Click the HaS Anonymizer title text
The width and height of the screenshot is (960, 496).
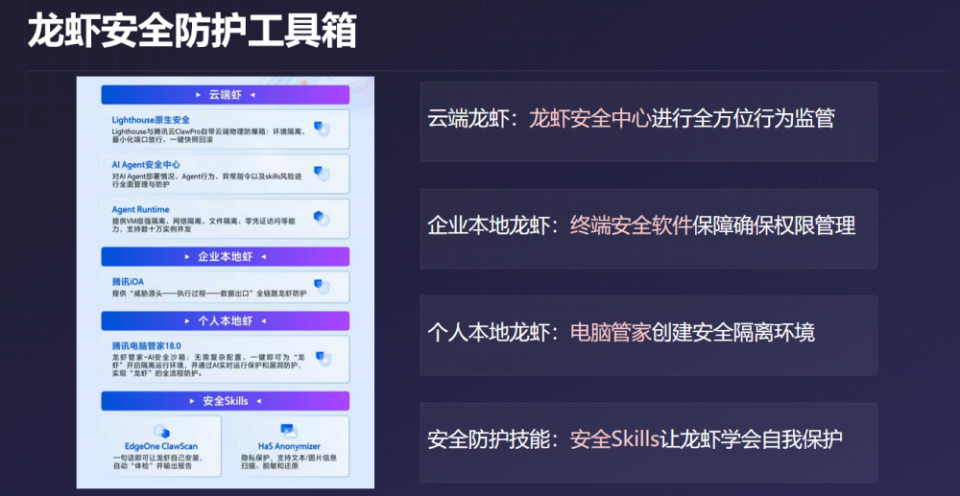289,446
